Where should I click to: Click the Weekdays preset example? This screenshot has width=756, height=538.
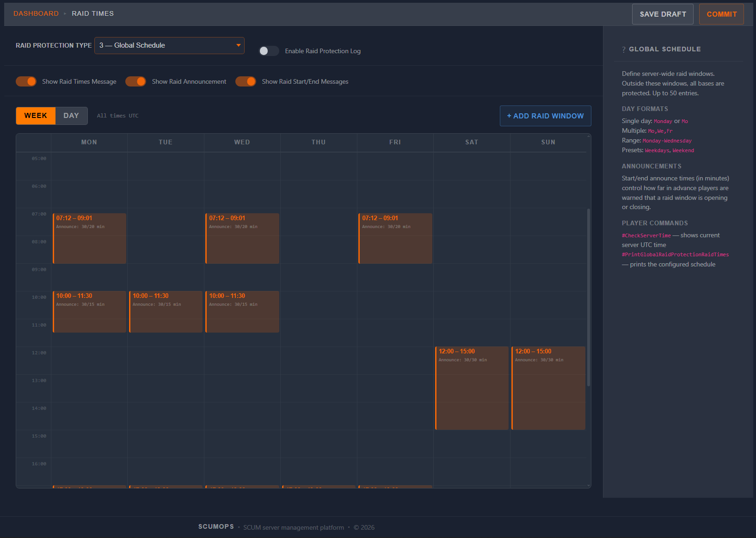point(657,150)
